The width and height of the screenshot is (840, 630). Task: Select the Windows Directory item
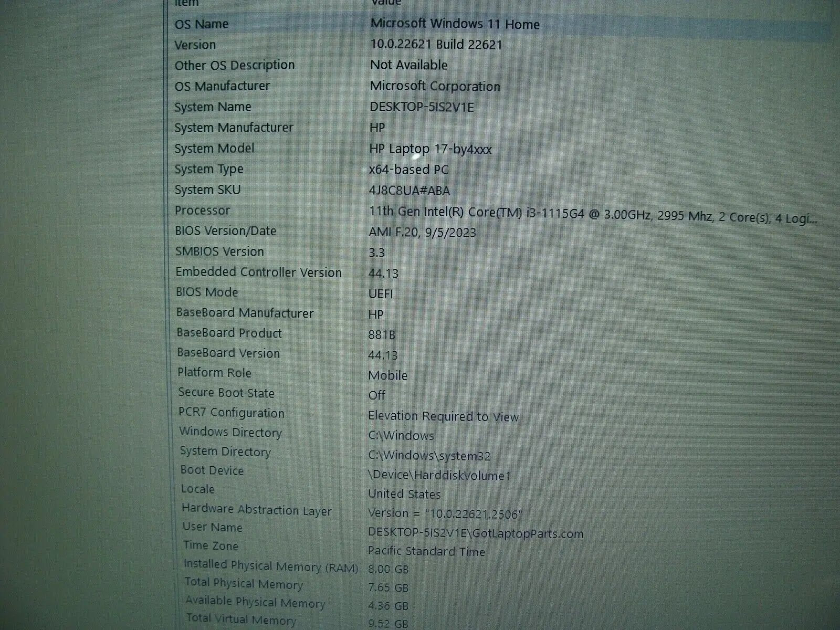230,432
